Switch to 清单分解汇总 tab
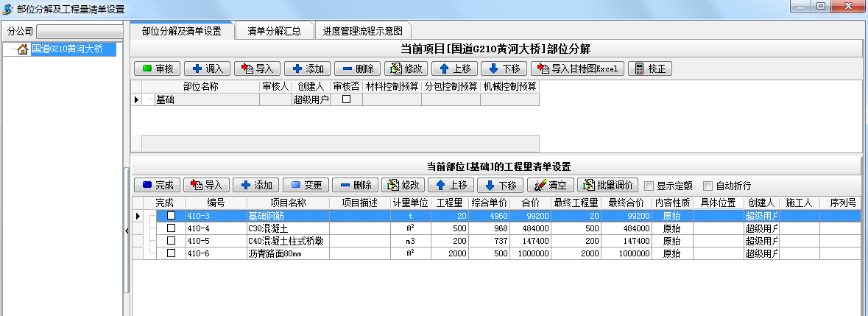The image size is (868, 316). coord(274,31)
